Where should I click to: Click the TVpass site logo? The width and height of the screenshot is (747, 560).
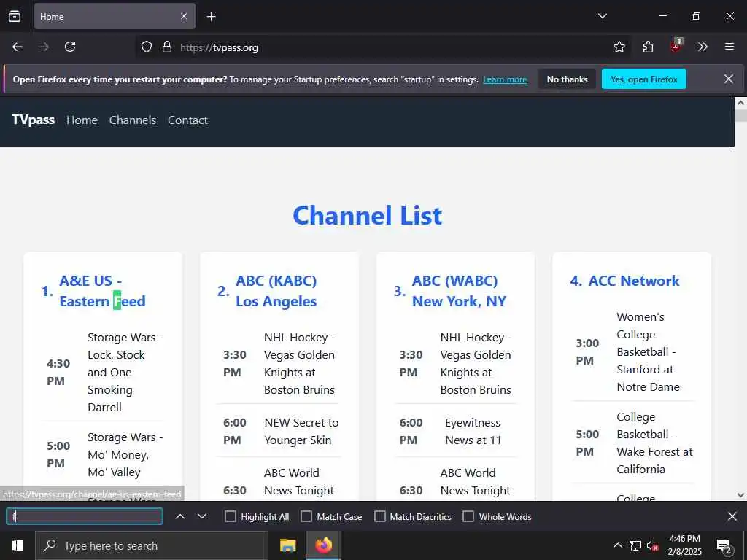tap(33, 120)
